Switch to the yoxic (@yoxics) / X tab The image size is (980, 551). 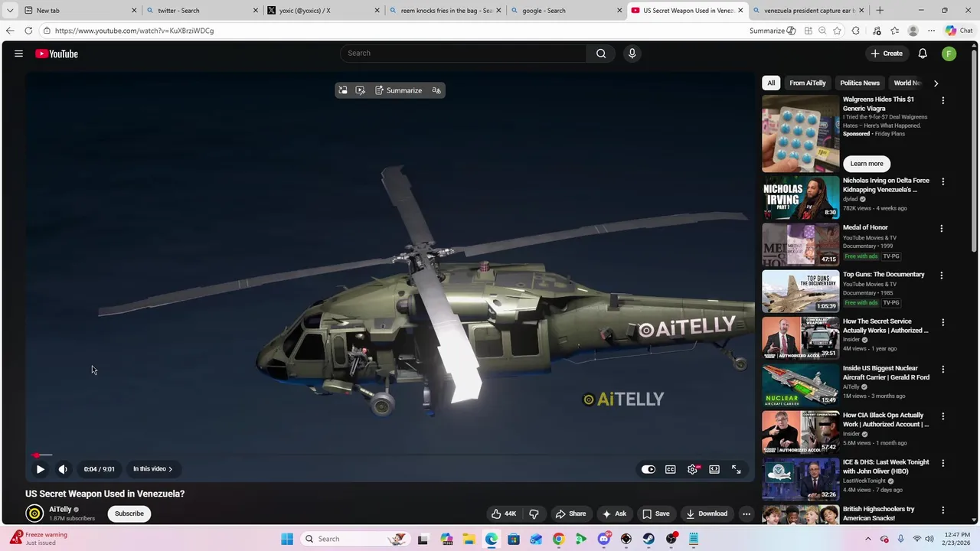pos(322,11)
